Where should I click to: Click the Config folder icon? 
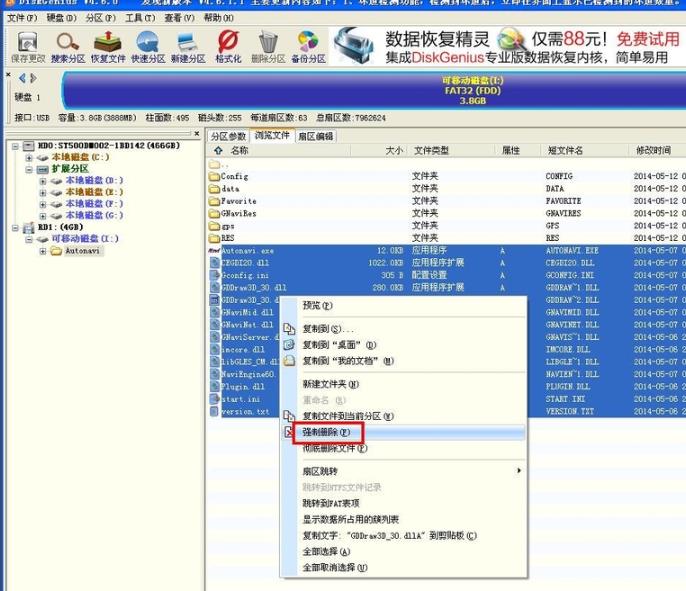point(214,176)
